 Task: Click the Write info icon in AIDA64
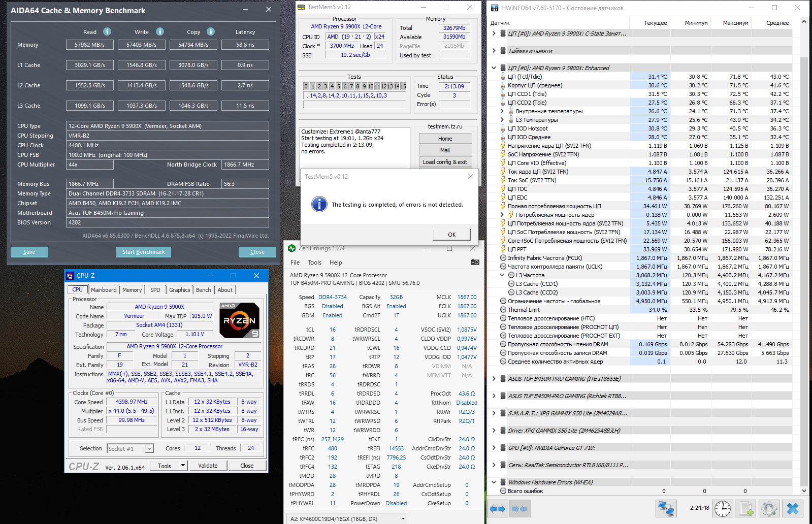click(x=160, y=31)
